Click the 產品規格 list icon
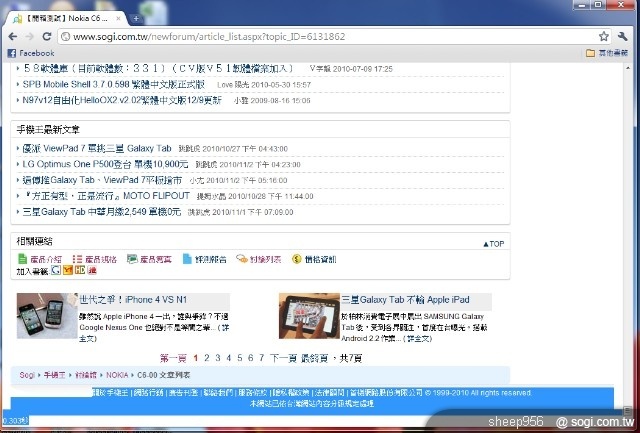640x433 pixels. click(x=78, y=259)
